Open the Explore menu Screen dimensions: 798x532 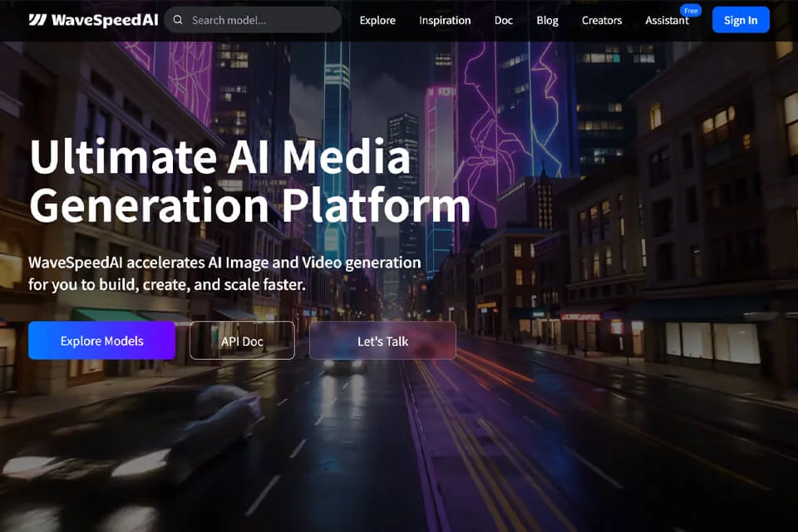tap(377, 20)
